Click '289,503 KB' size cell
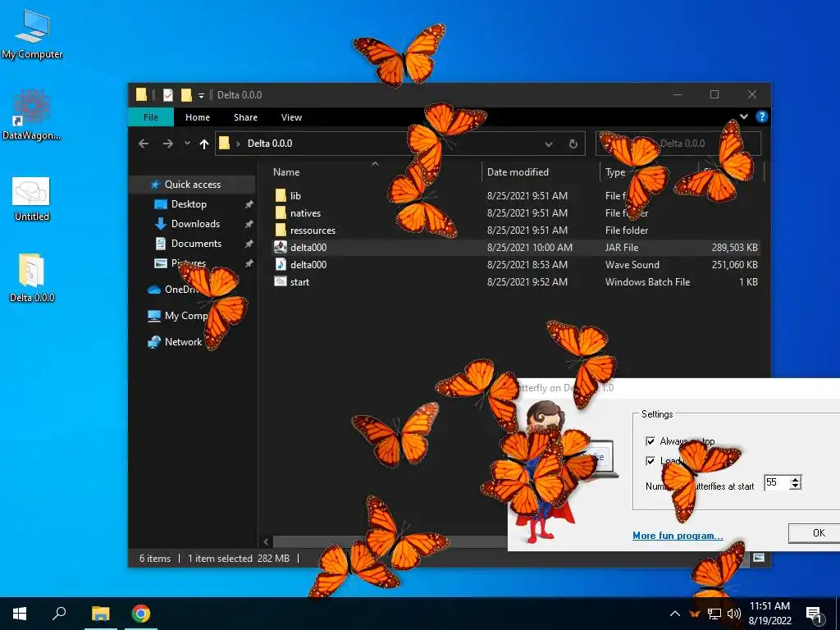 [x=734, y=248]
